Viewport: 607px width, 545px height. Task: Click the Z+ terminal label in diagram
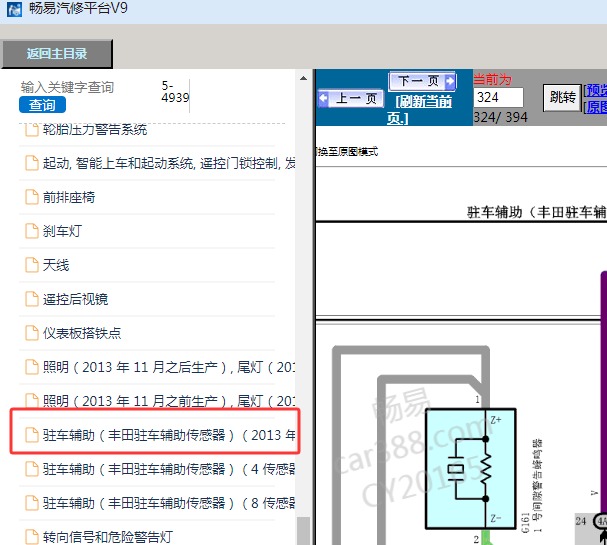pyautogui.click(x=496, y=420)
